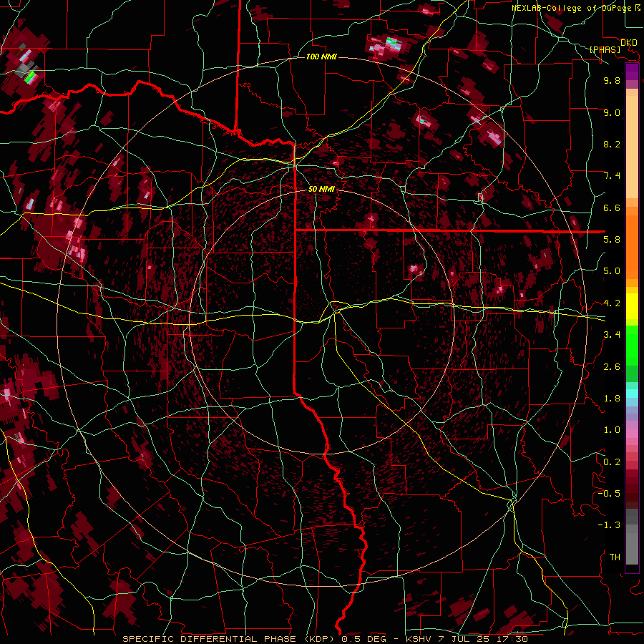Select the 6.6 scale value
The width and height of the screenshot is (644, 644).
click(x=612, y=208)
